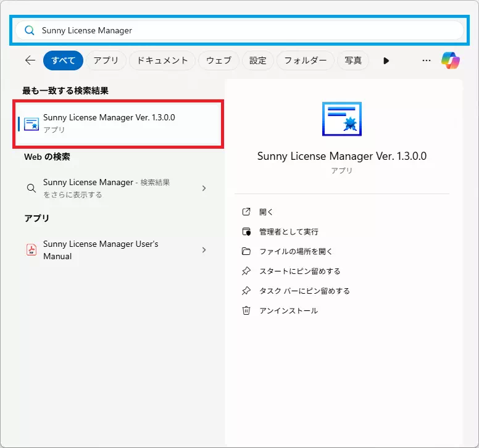479x448 pixels.
Task: Switch to the アプリ filter tab
Action: click(x=106, y=60)
